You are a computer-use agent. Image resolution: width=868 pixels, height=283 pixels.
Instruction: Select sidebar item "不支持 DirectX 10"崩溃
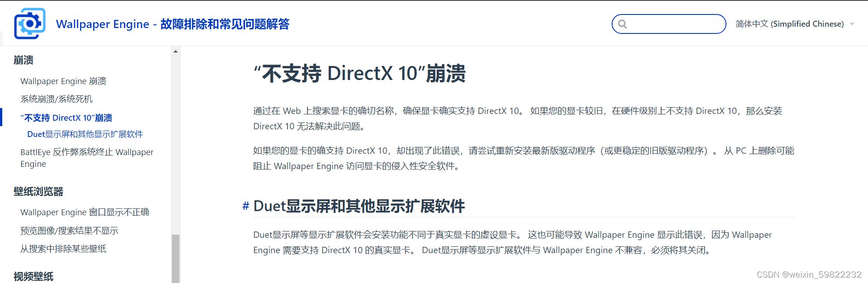(66, 118)
